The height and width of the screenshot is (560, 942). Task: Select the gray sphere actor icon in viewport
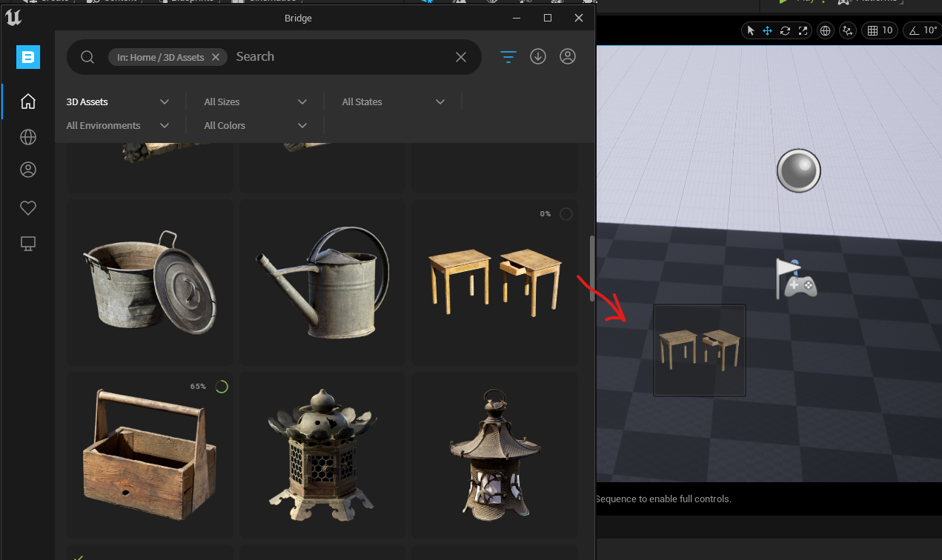pos(798,171)
